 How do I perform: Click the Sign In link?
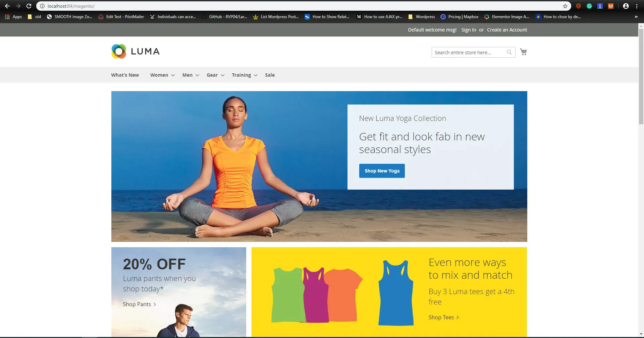(469, 30)
